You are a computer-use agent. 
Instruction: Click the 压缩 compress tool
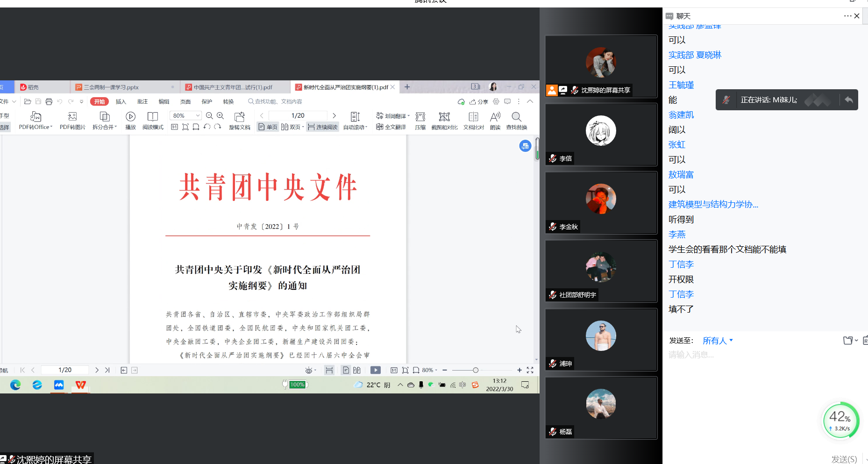(420, 116)
